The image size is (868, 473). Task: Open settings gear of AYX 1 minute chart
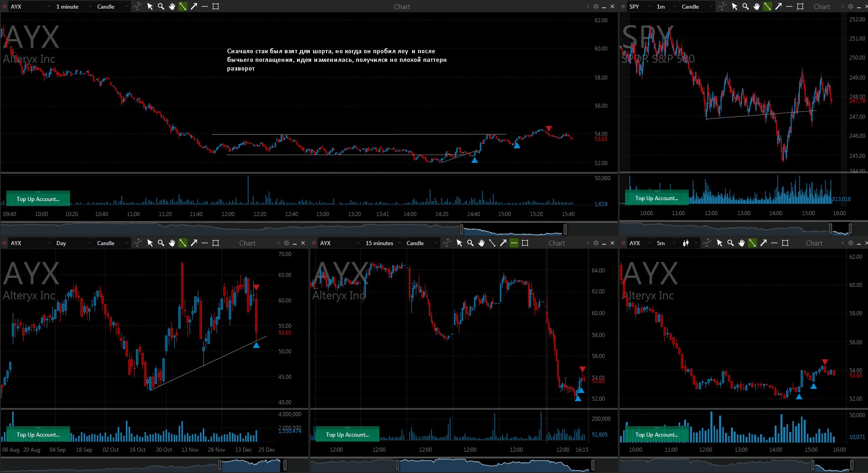(596, 6)
